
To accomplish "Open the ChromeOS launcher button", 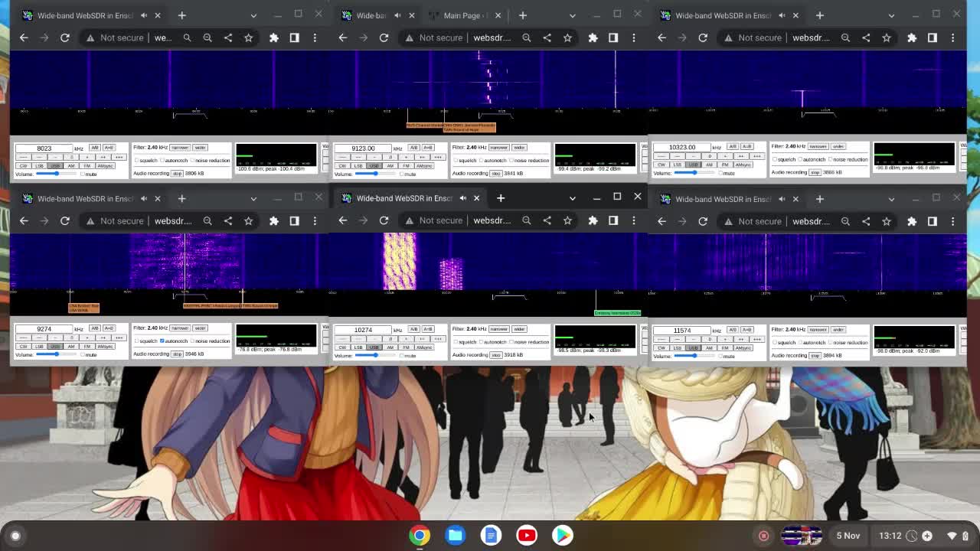I will 15,536.
